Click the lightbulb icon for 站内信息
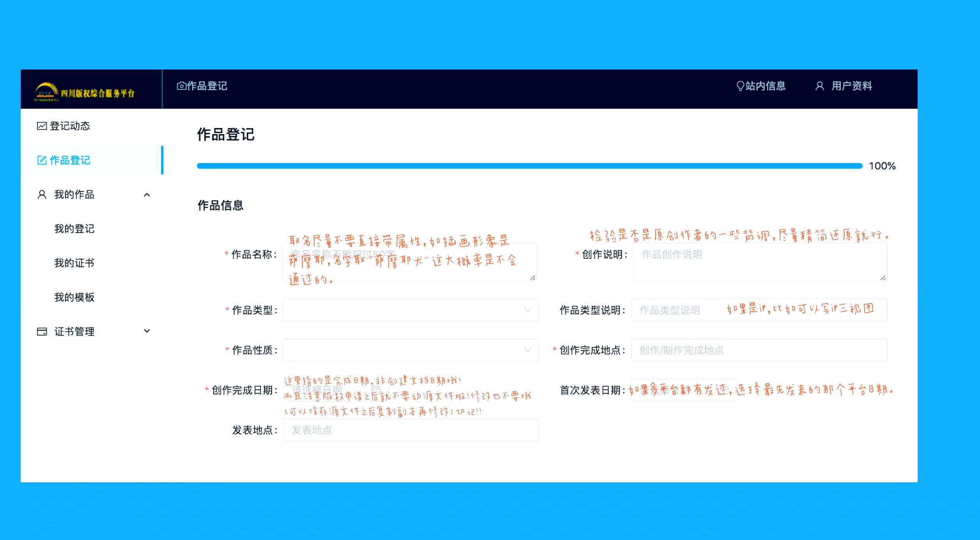The image size is (980, 540). pyautogui.click(x=740, y=86)
